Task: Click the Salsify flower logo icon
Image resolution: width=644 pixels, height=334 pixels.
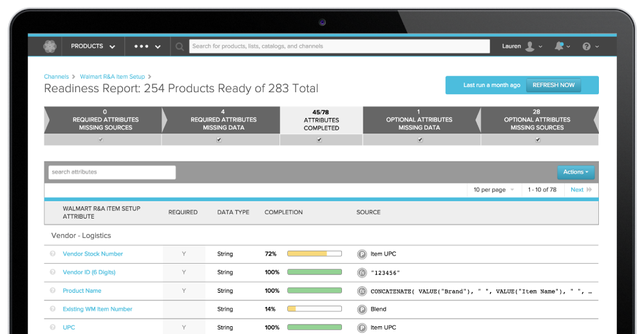Action: tap(50, 46)
